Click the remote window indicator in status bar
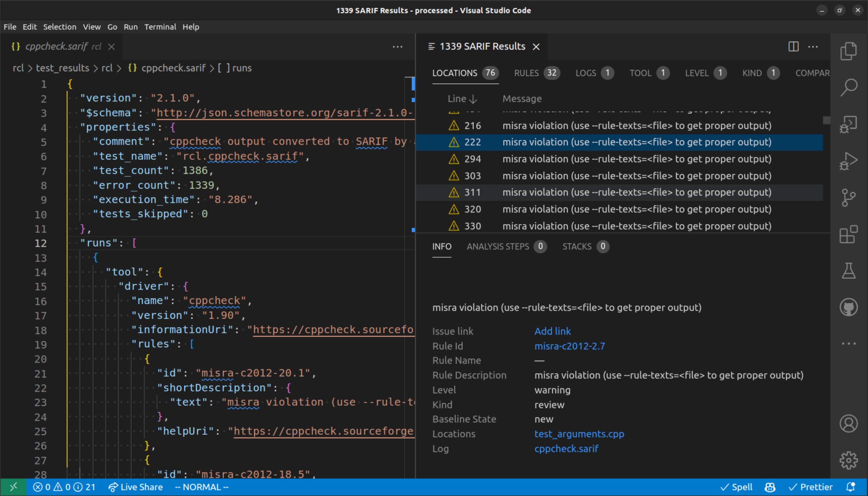The width and height of the screenshot is (868, 496). pos(13,487)
